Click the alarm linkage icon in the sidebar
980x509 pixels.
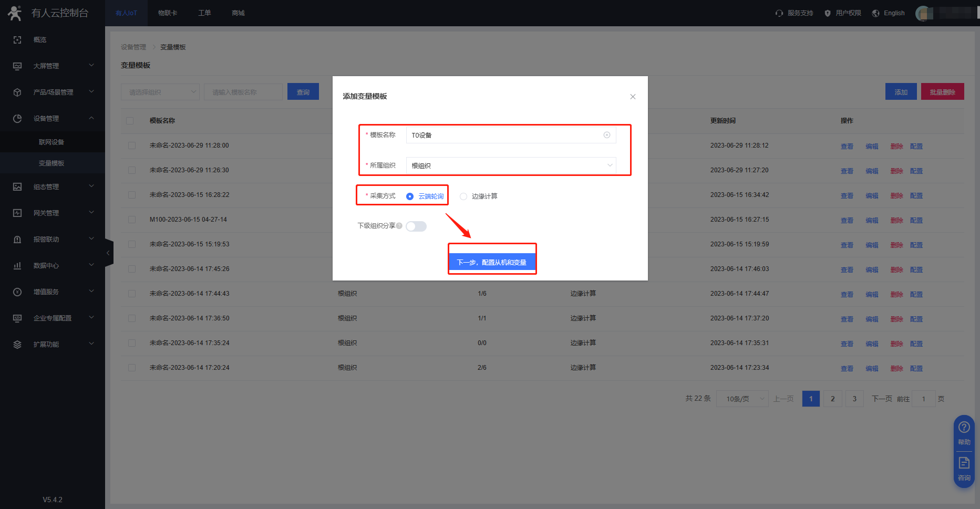tap(17, 240)
